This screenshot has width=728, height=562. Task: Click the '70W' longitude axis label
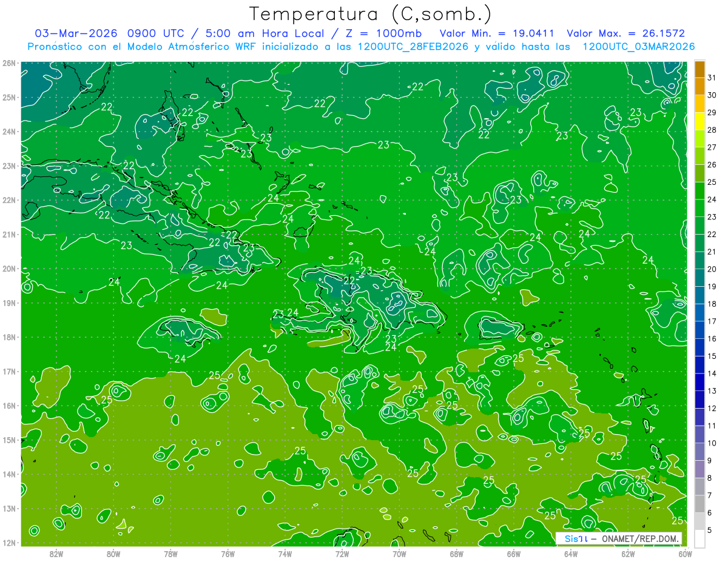[399, 554]
